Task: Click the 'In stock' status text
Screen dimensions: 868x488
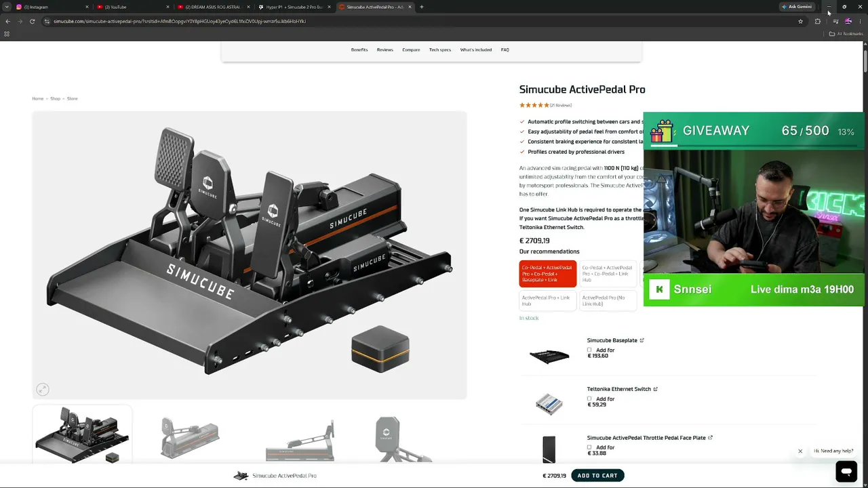Action: [529, 318]
